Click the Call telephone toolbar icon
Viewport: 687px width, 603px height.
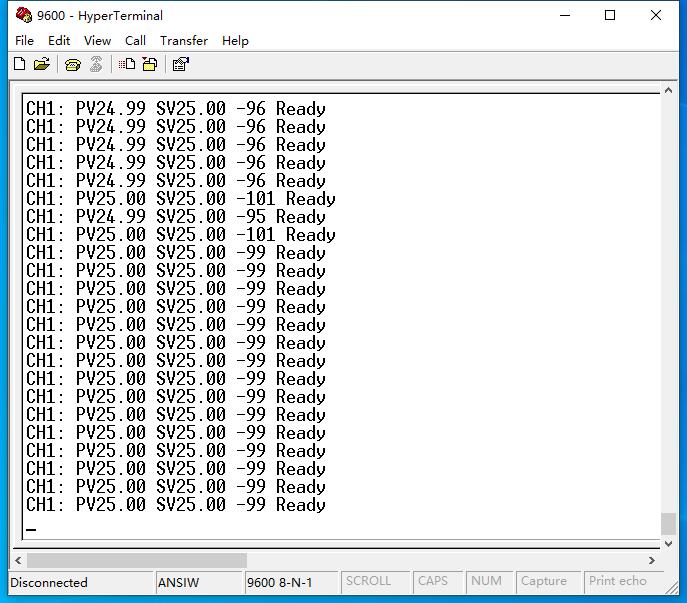point(73,65)
